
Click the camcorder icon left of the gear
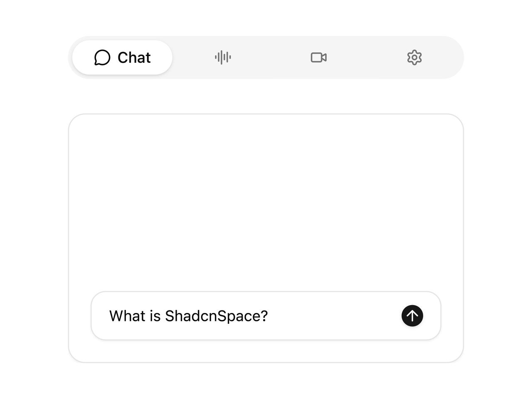pyautogui.click(x=319, y=57)
